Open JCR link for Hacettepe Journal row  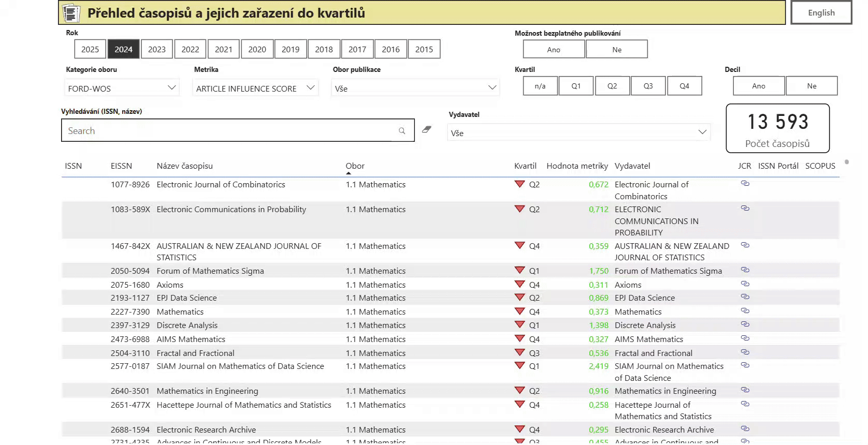(x=745, y=404)
